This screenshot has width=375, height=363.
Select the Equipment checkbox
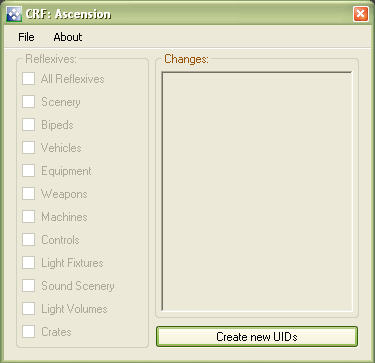29,171
